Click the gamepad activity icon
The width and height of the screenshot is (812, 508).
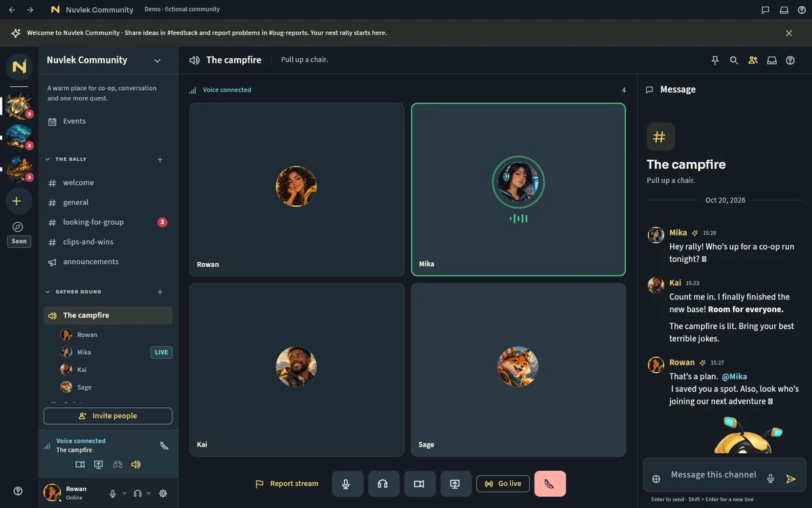(117, 465)
